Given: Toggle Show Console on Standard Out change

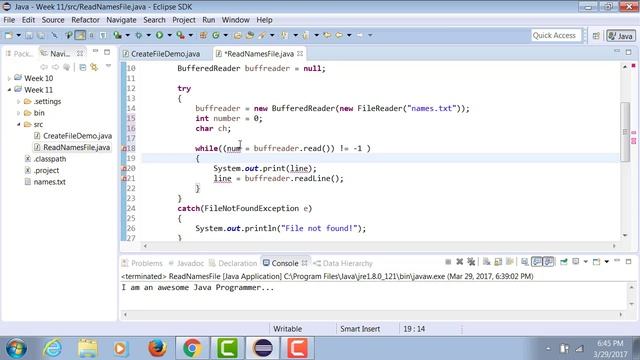Looking at the screenshot, I should 537,262.
